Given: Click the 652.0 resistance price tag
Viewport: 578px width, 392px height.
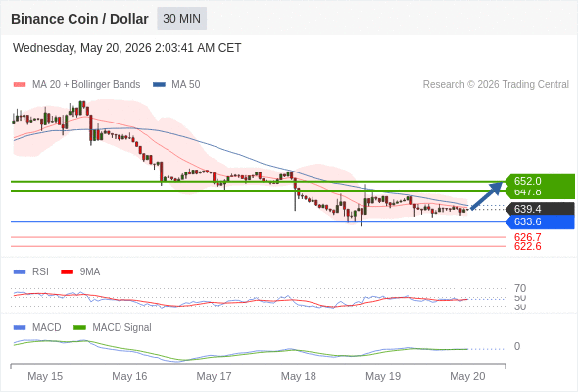Looking at the screenshot, I should (540, 181).
